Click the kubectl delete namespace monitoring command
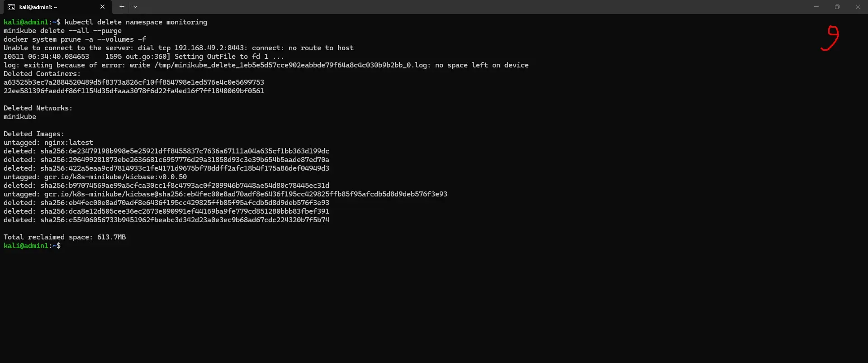This screenshot has width=868, height=363. [136, 22]
